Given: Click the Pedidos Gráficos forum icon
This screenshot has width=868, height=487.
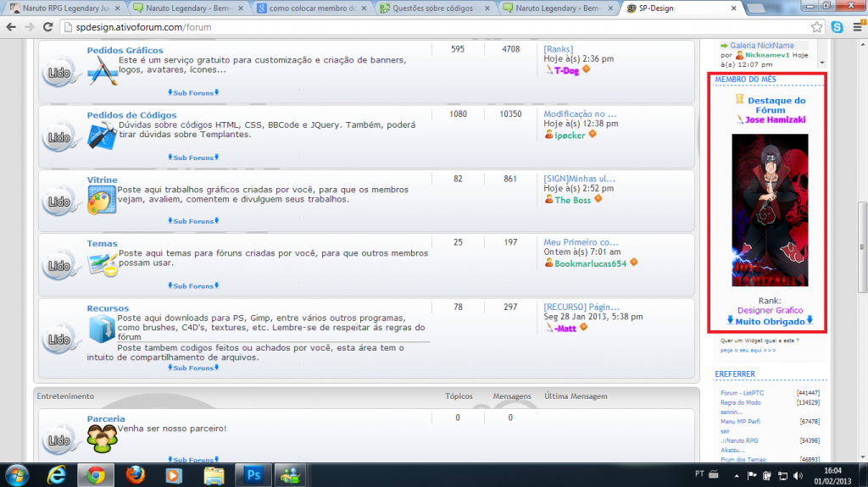Looking at the screenshot, I should click(x=103, y=71).
